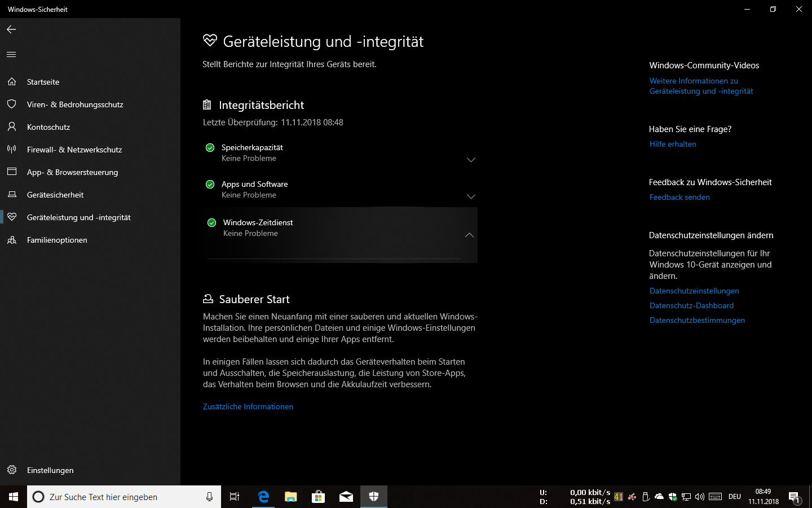812x508 pixels.
Task: Click the Sauberer Start heading
Action: click(254, 299)
